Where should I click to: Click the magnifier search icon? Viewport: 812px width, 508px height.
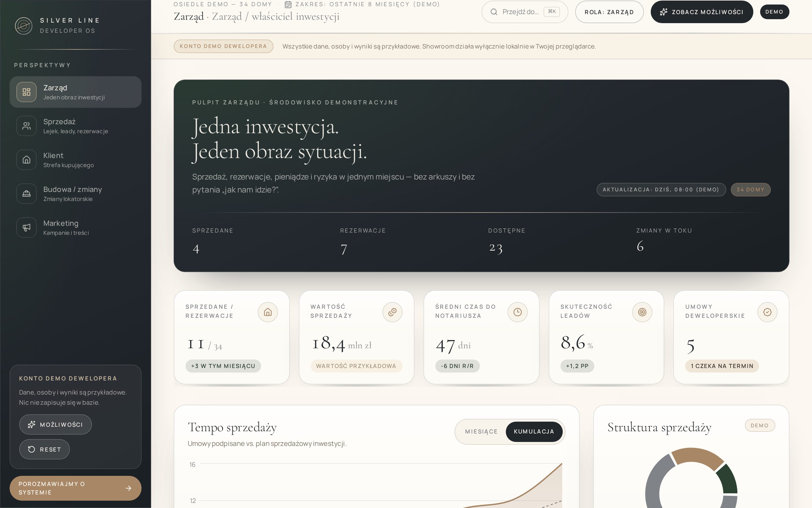point(494,12)
